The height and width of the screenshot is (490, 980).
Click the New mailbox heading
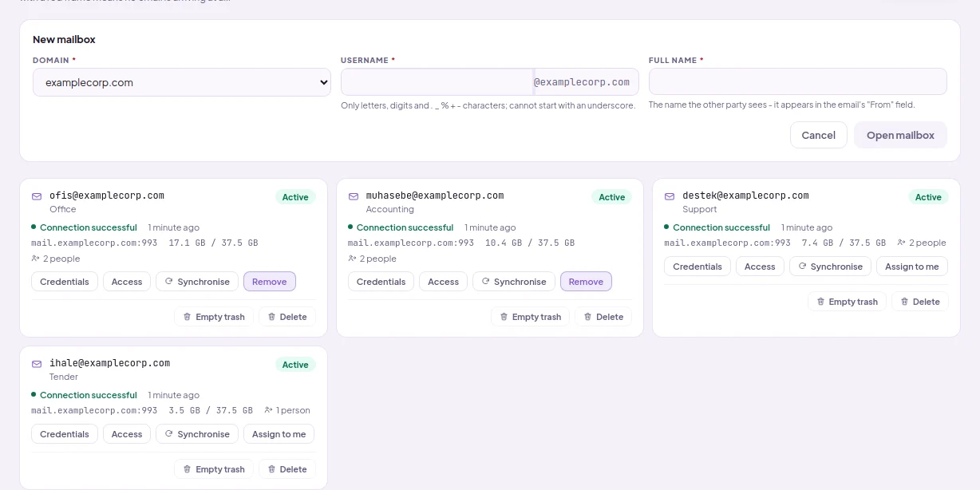point(64,39)
